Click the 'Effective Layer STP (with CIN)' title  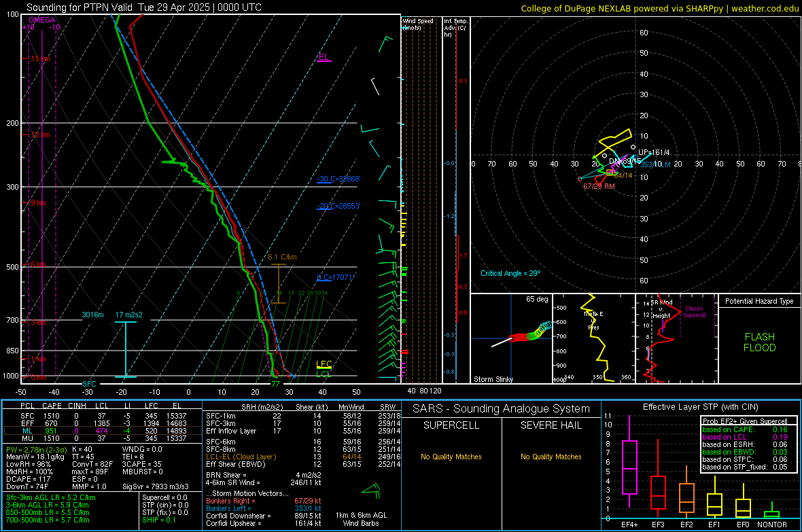700,407
